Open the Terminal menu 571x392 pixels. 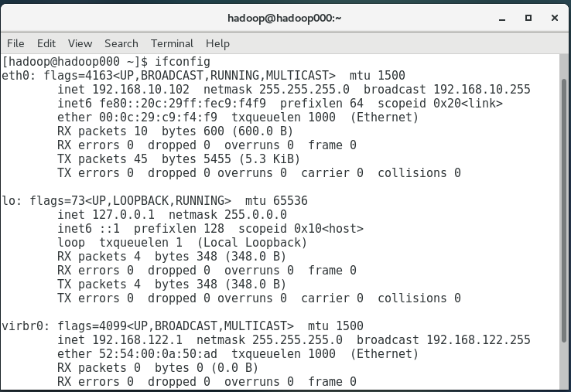[x=172, y=43]
